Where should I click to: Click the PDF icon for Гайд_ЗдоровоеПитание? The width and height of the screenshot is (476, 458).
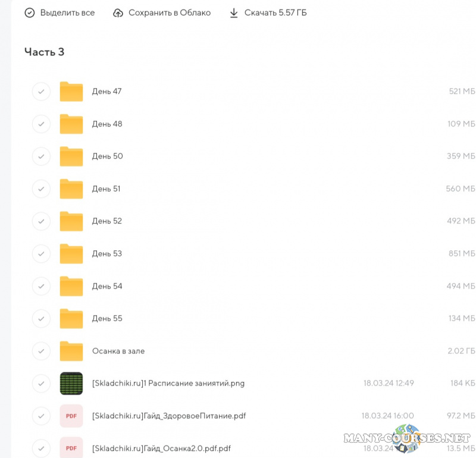point(71,416)
